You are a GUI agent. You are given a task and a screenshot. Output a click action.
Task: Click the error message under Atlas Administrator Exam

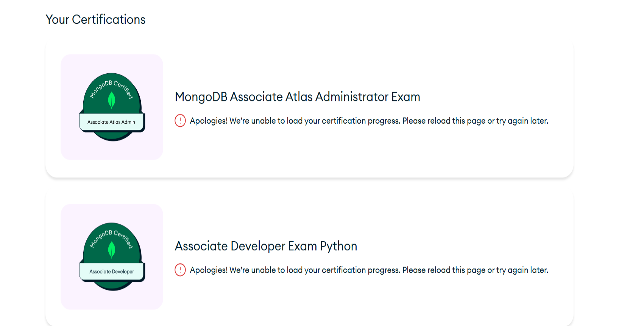point(369,121)
